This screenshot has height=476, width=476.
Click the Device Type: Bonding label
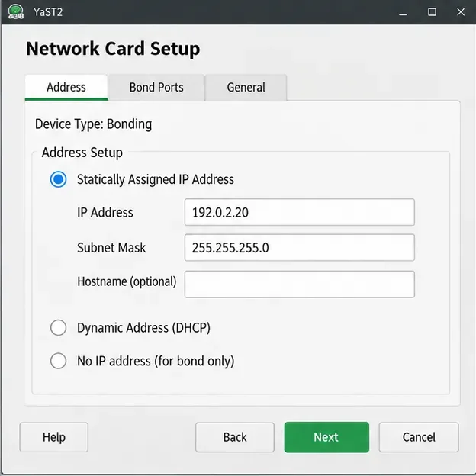click(x=94, y=124)
